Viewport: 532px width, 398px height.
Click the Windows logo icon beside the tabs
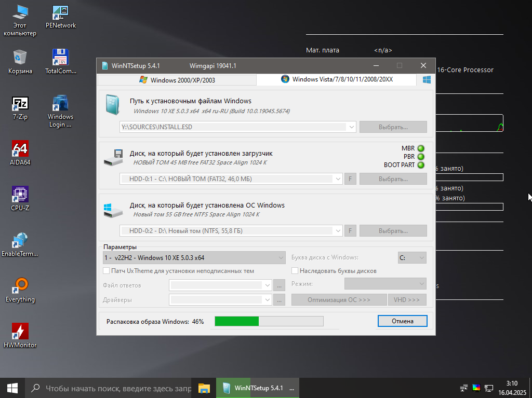(427, 80)
